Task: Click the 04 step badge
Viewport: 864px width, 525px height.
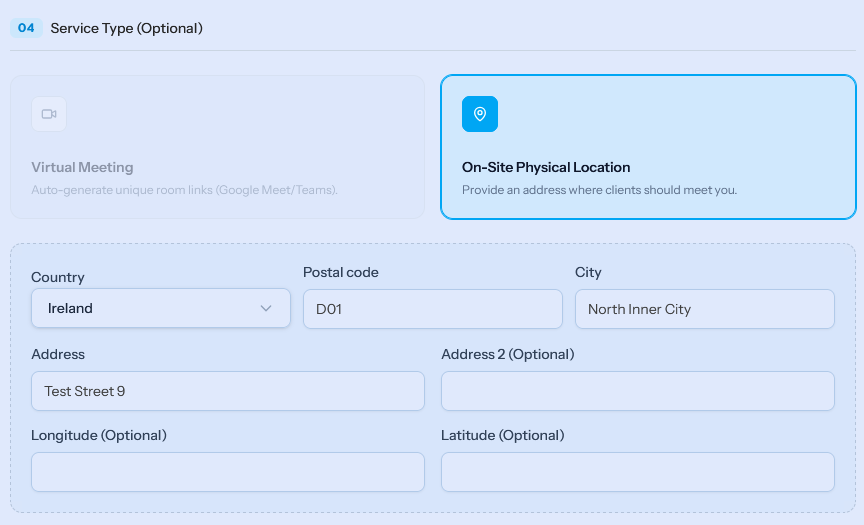Action: click(x=26, y=28)
